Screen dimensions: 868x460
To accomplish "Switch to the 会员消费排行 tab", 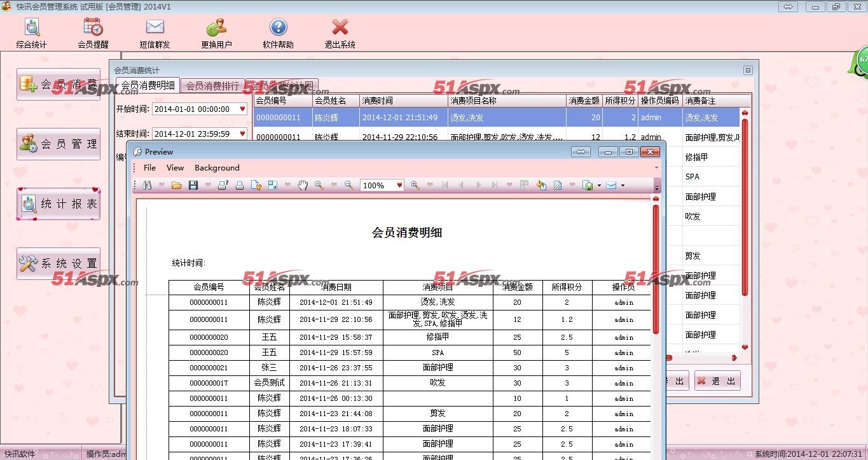I will coord(212,85).
